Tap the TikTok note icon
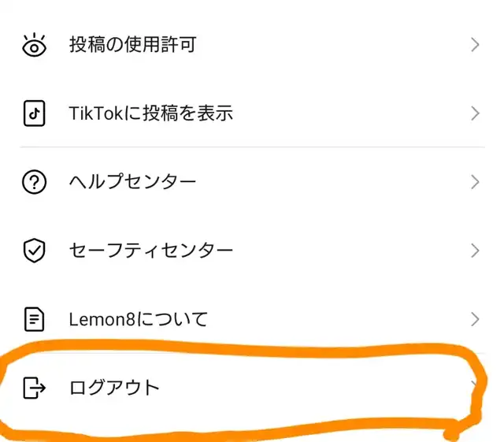504x442 pixels. pyautogui.click(x=34, y=113)
